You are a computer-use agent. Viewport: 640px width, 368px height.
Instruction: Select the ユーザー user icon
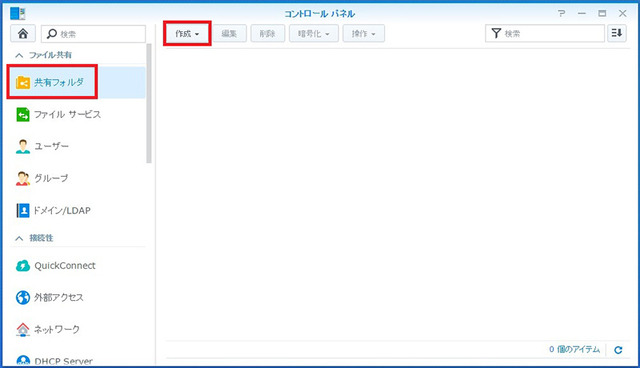point(23,146)
